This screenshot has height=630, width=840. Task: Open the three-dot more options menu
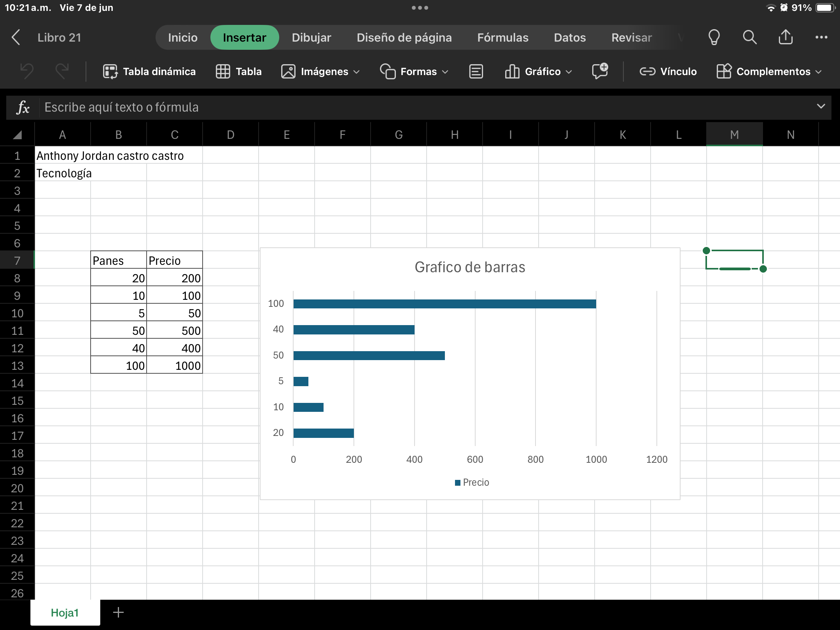(x=821, y=37)
